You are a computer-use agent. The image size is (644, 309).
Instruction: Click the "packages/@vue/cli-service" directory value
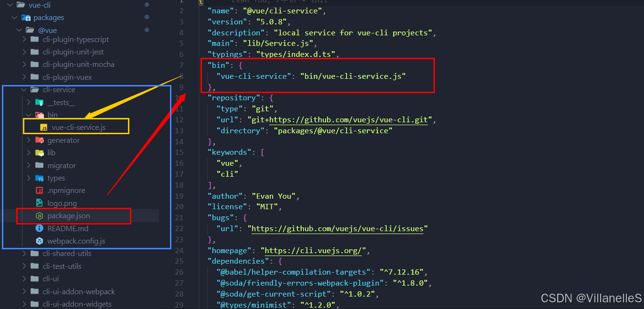pyautogui.click(x=333, y=131)
